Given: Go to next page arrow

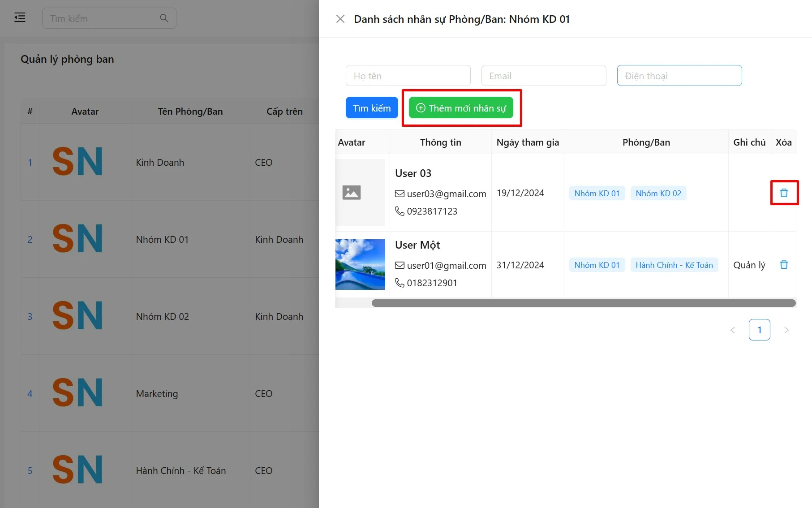Looking at the screenshot, I should (x=786, y=330).
